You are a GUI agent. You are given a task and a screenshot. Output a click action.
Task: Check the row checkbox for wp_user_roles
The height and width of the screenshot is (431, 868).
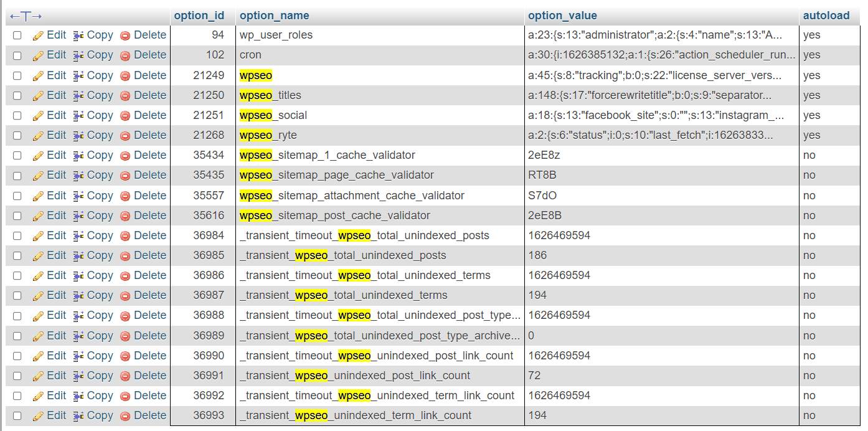[x=17, y=35]
